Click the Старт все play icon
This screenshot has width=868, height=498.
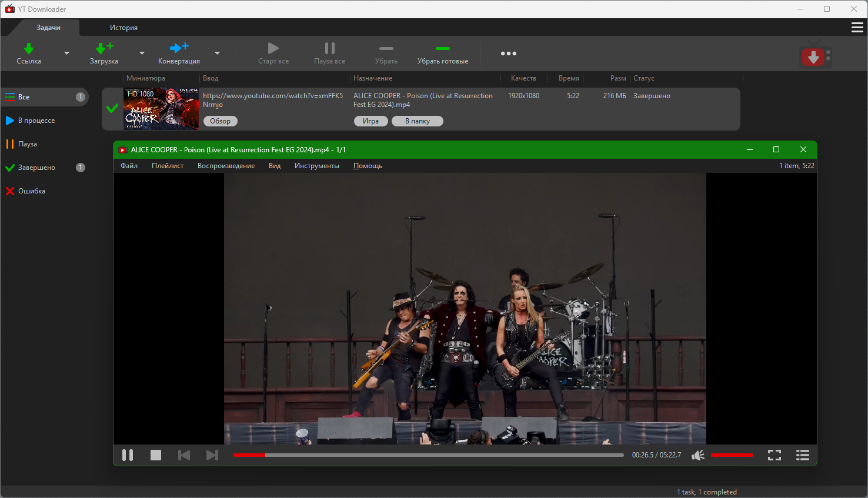[x=273, y=48]
